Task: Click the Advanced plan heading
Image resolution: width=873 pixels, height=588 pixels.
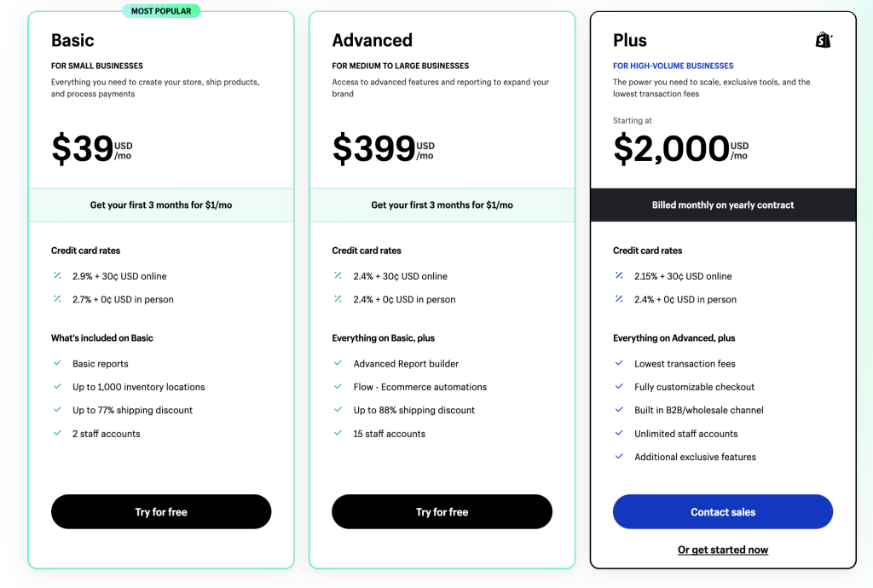Action: (x=373, y=40)
